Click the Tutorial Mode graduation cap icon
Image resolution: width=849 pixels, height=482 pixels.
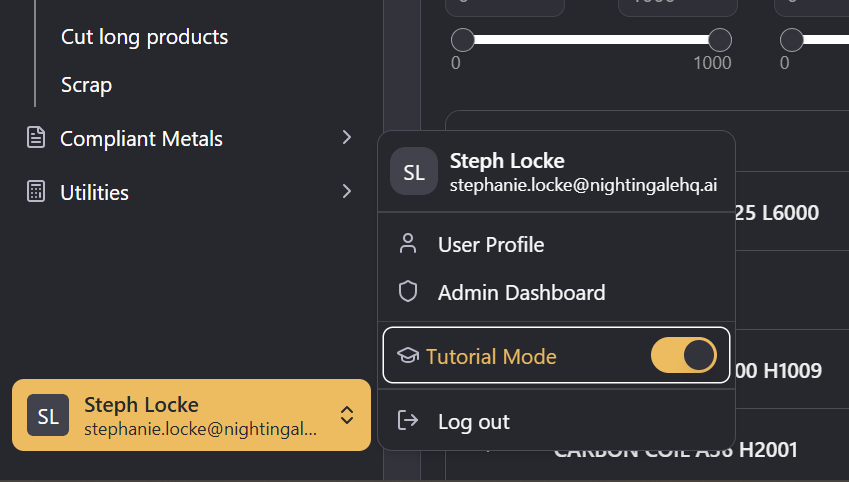[x=407, y=356]
